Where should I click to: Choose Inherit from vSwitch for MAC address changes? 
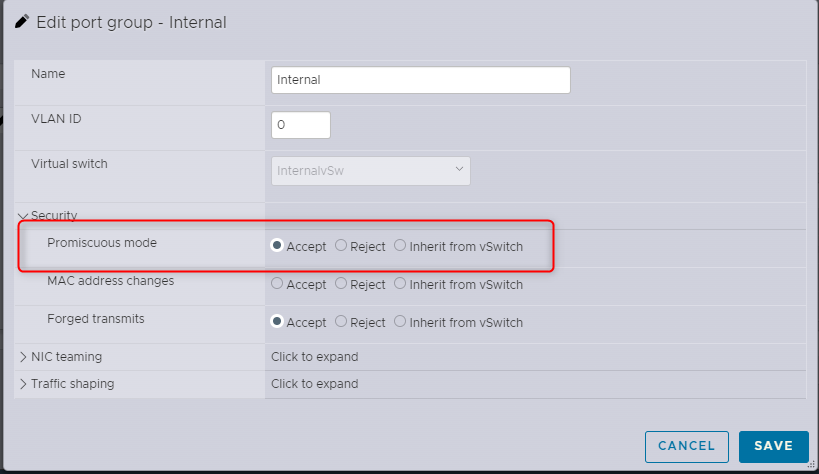(x=400, y=284)
